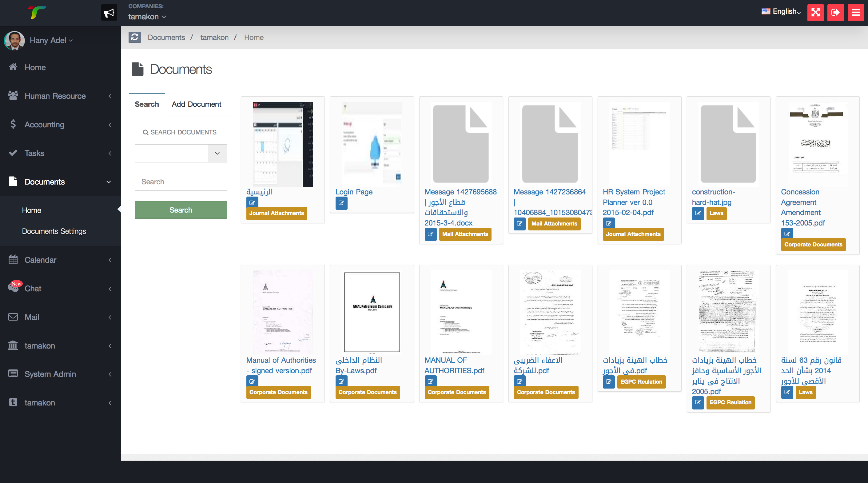
Task: Click the megaphone announcements icon
Action: [x=109, y=13]
